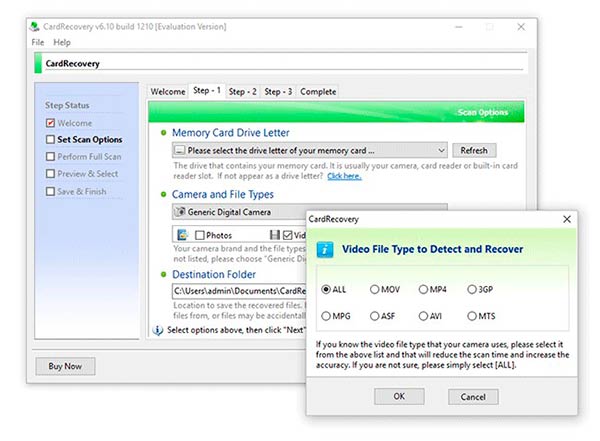Screen dimensions: 600x441
Task: Check the Save & Finish step box
Action: click(x=50, y=191)
